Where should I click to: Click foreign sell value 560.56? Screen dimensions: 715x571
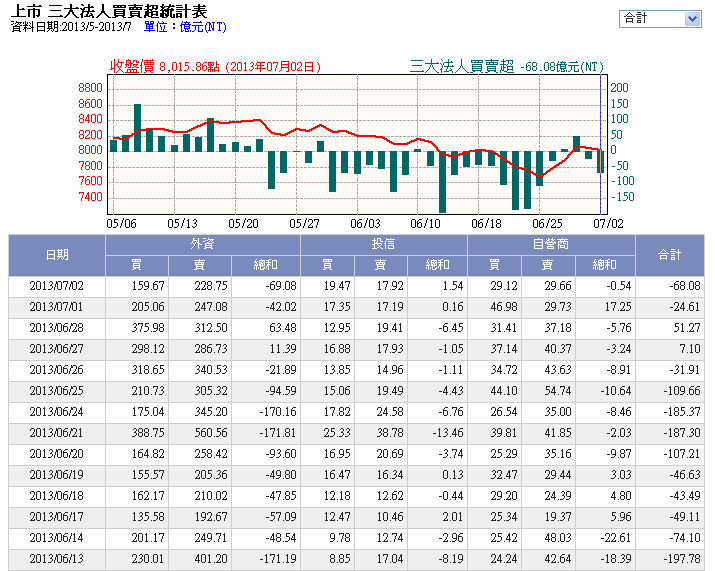(211, 433)
